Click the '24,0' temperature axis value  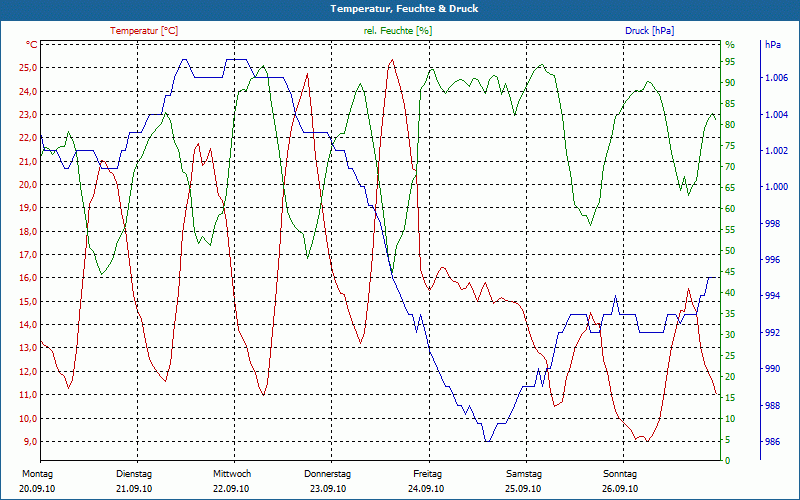pyautogui.click(x=29, y=91)
